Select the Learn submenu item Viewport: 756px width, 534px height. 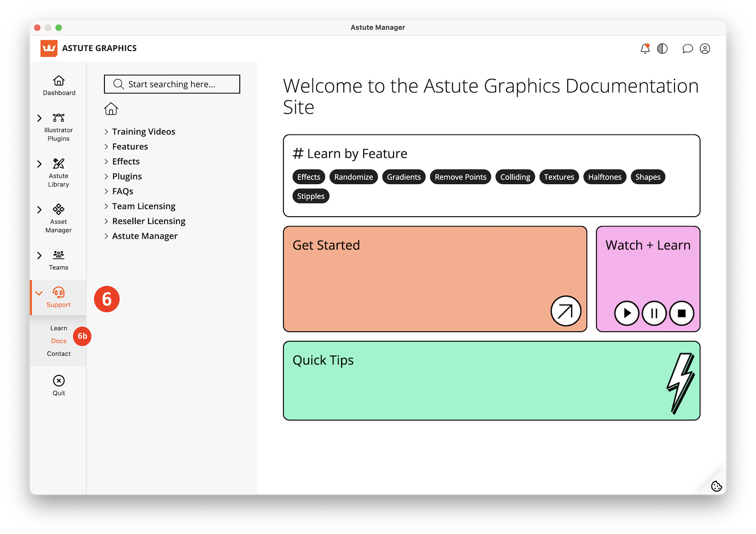59,328
